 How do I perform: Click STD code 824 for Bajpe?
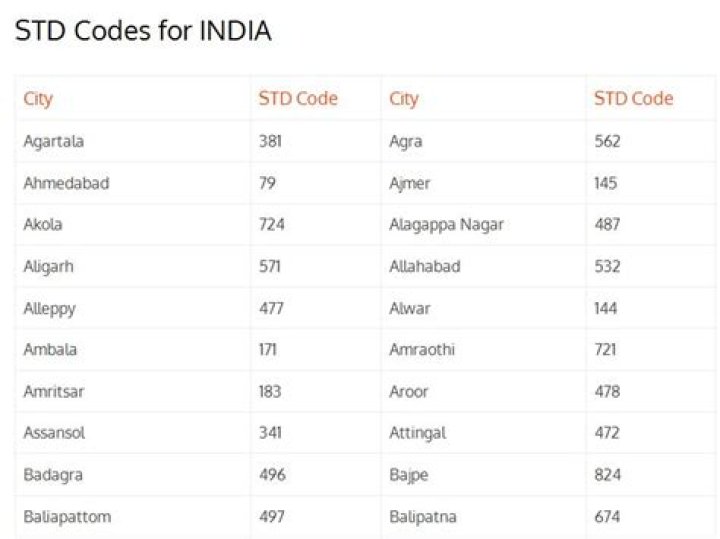[x=607, y=474]
